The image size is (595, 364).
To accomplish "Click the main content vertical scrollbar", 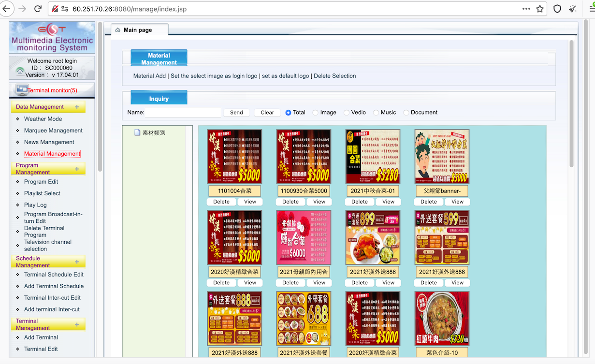I will 572,104.
